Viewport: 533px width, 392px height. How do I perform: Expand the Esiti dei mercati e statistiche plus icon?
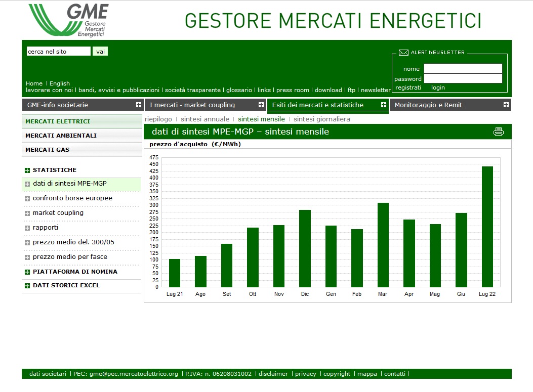coord(384,105)
